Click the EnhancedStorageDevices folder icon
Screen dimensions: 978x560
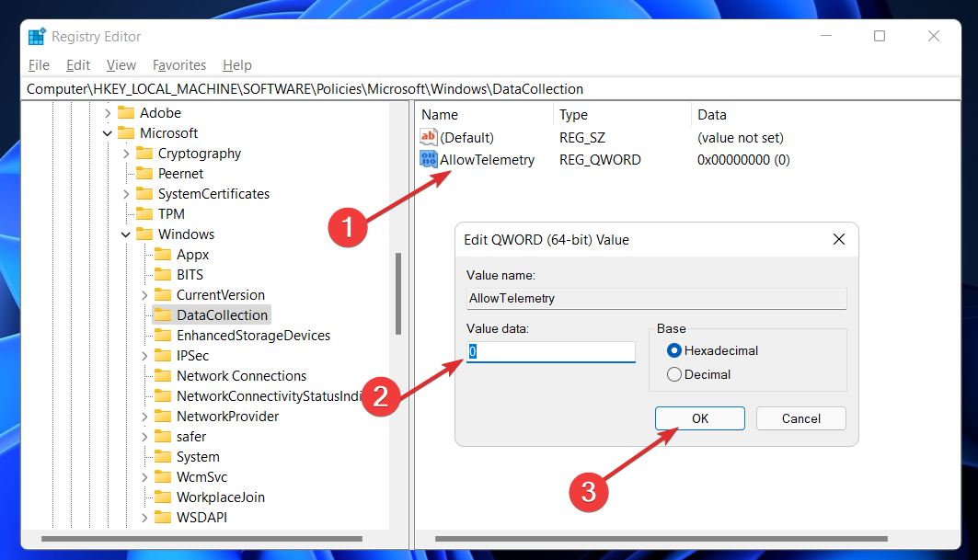pyautogui.click(x=163, y=336)
